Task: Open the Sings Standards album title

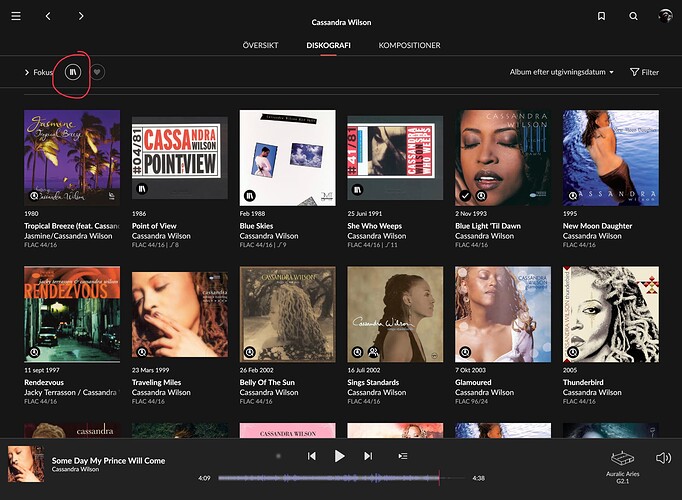Action: 373,382
